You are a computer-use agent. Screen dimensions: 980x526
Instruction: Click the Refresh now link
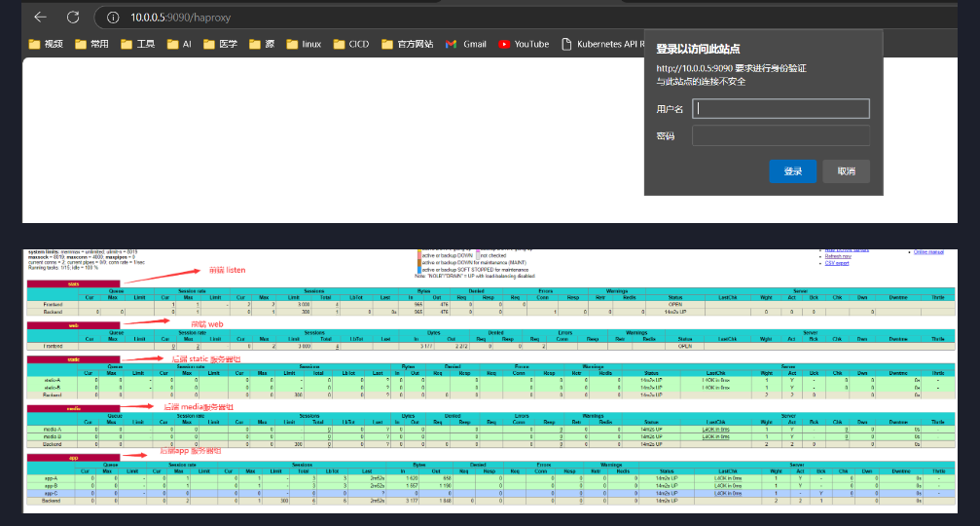point(838,256)
